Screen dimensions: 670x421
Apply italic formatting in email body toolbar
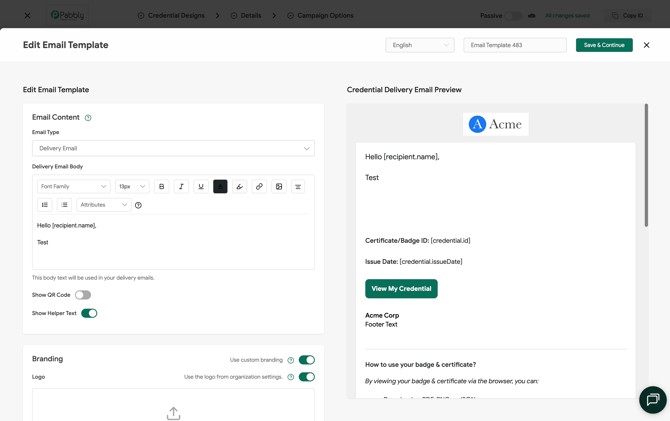(x=181, y=186)
